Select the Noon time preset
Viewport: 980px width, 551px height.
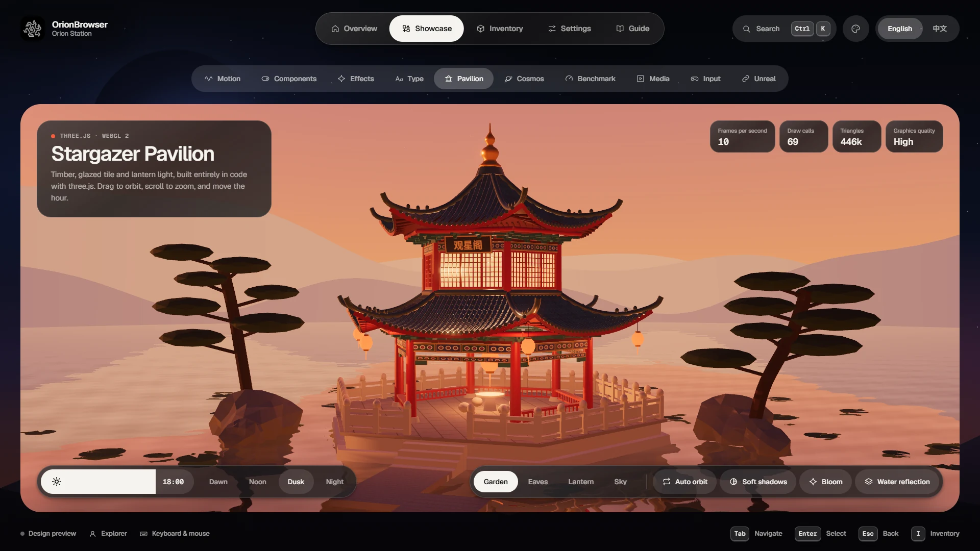coord(258,482)
